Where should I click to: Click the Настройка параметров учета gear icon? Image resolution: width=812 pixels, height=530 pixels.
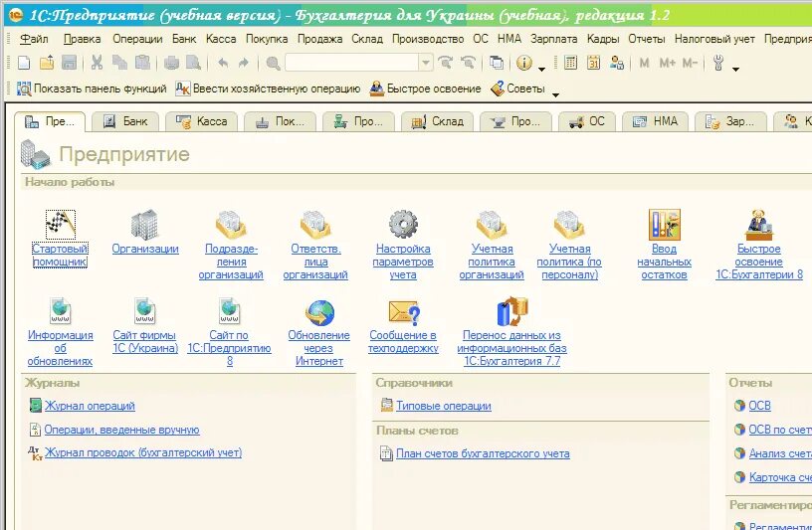403,224
